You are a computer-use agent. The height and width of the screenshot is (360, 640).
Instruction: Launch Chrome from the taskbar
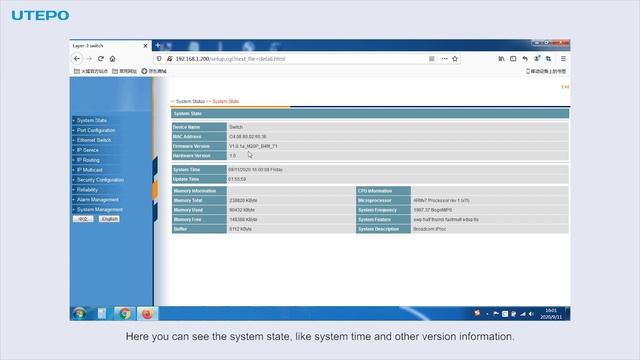click(125, 313)
